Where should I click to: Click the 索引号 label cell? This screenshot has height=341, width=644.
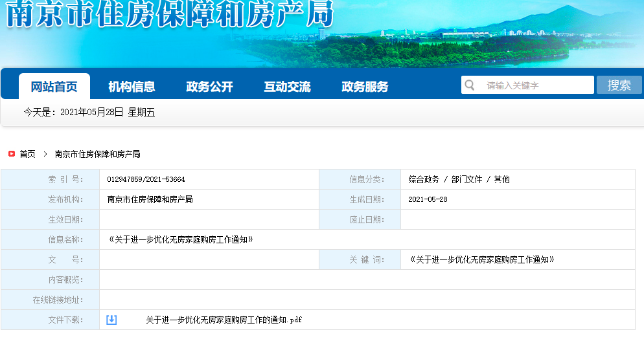(50, 179)
